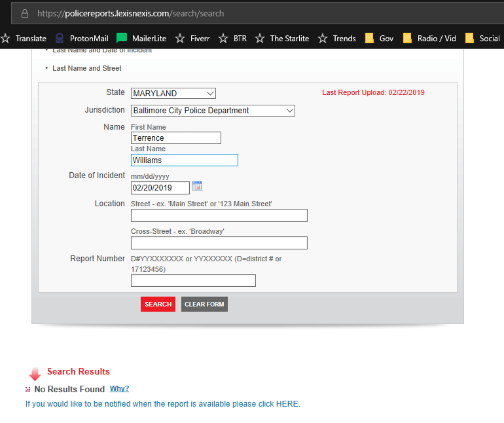Screen dimensions: 504x423
Task: Expand the State dropdown showing MARYLAND
Action: coord(173,94)
